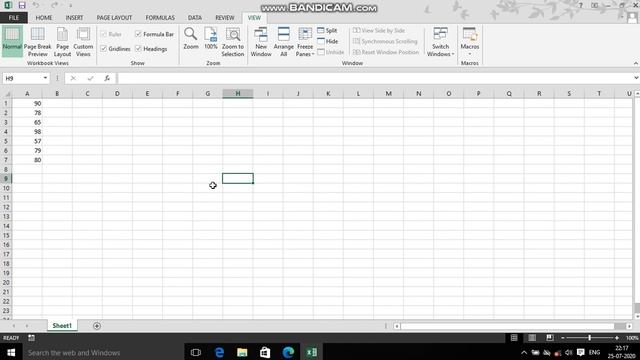Image resolution: width=640 pixels, height=360 pixels.
Task: Switch to PAGE LAYOUT tab
Action: [x=114, y=18]
